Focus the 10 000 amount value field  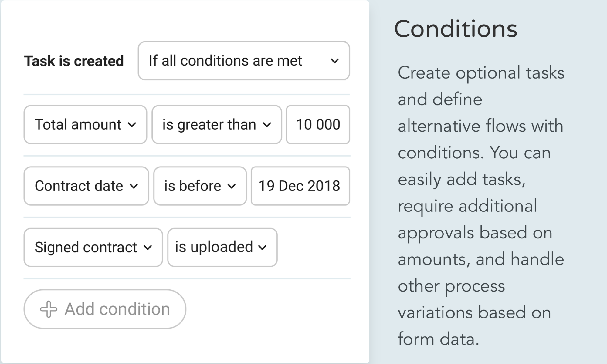pos(318,125)
